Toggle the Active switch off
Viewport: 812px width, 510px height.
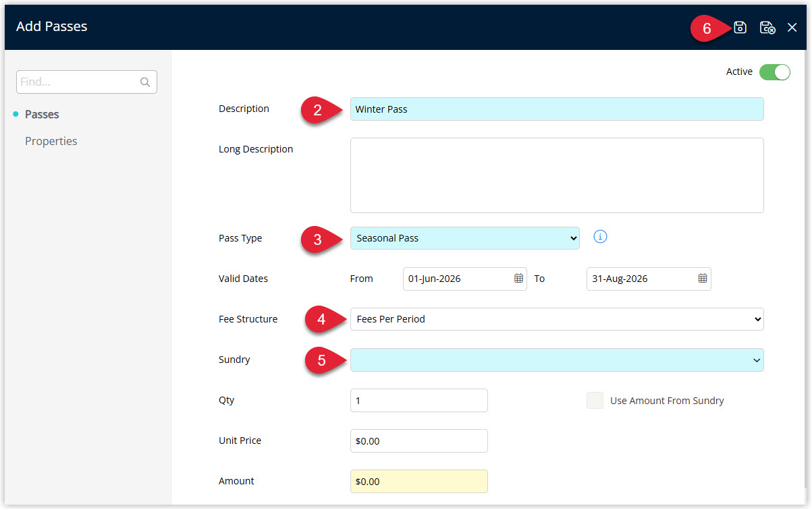point(775,72)
